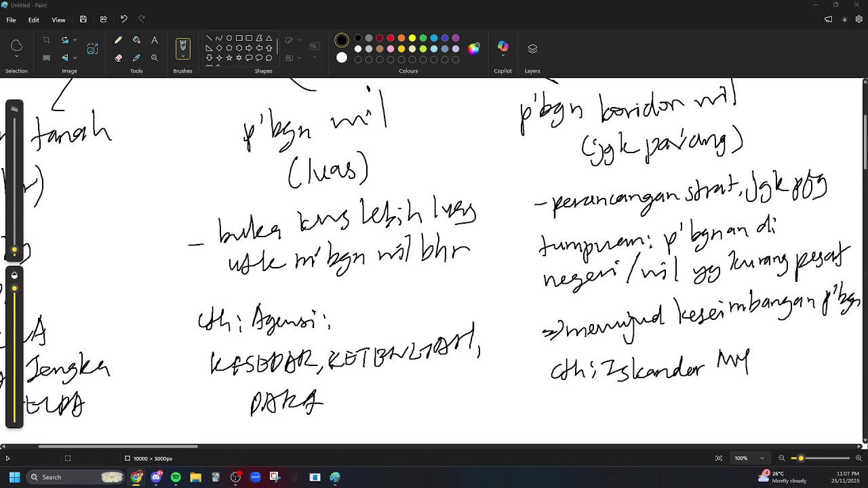Select the Text tool
The height and width of the screenshot is (488, 868).
click(x=155, y=41)
